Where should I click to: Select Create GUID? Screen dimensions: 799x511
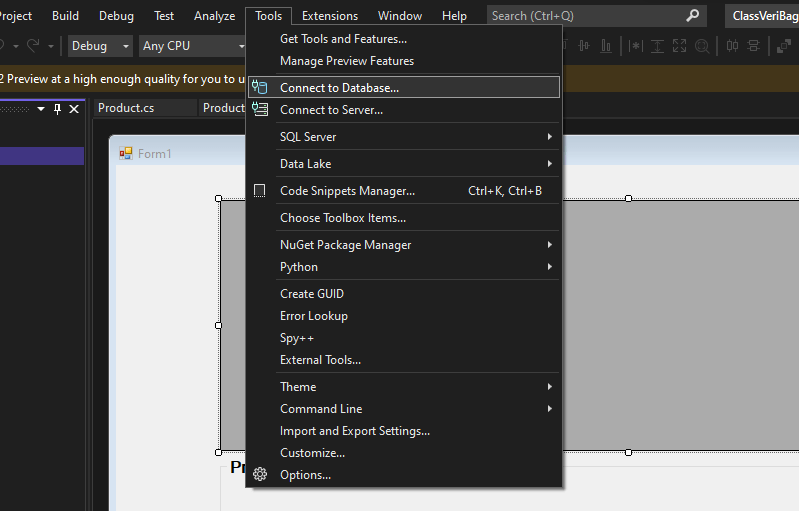(404, 293)
